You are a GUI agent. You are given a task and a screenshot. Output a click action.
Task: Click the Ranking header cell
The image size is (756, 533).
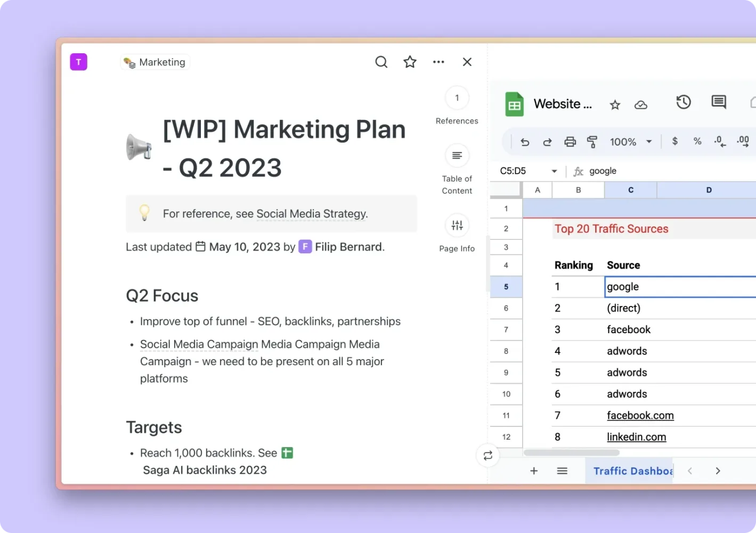[573, 265]
